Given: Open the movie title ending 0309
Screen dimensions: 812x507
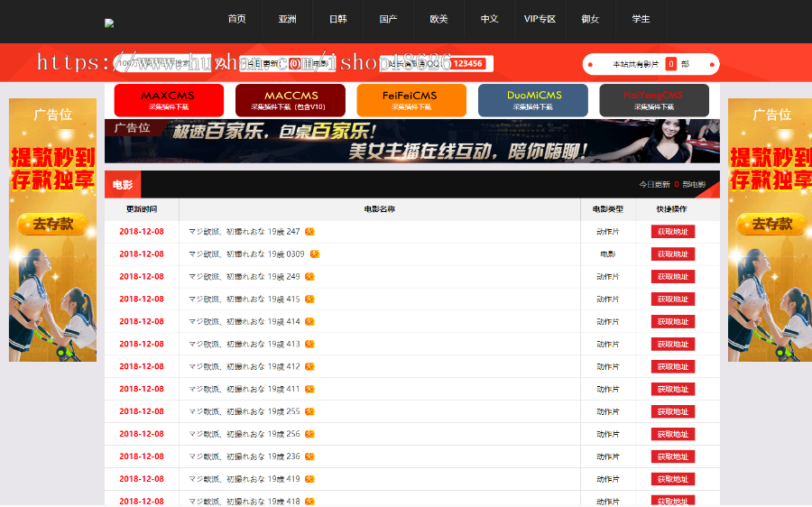Looking at the screenshot, I should pyautogui.click(x=246, y=253).
